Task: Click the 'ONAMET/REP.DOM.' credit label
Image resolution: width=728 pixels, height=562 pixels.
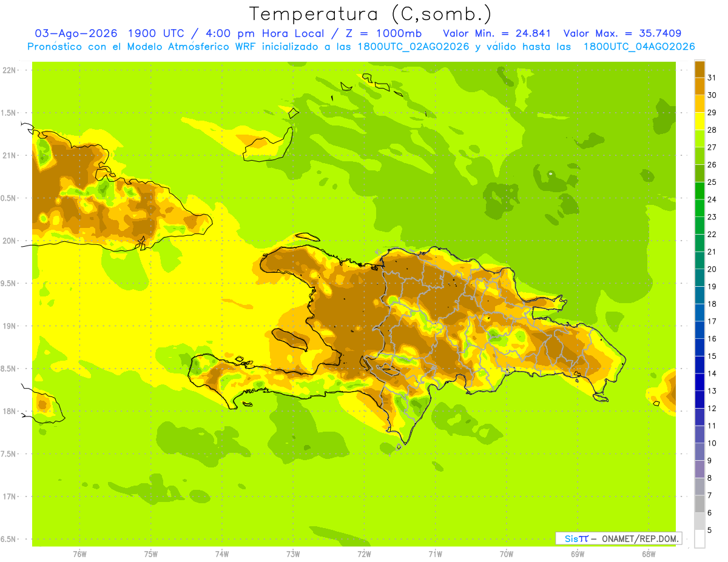Action: click(639, 538)
